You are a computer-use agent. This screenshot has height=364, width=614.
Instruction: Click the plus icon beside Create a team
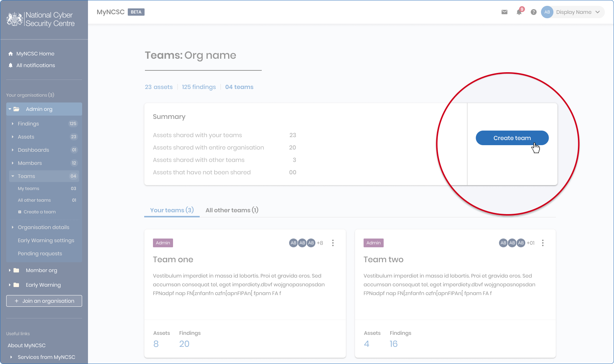[x=20, y=212]
